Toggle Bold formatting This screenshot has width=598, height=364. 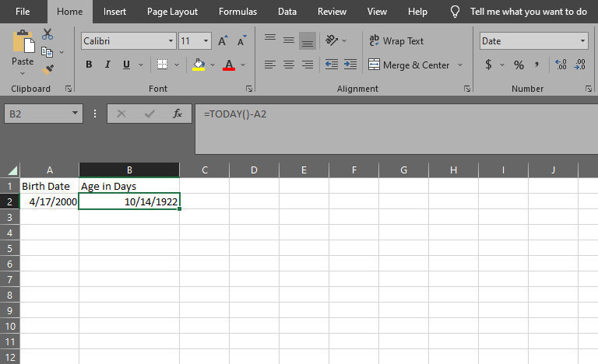tap(89, 65)
